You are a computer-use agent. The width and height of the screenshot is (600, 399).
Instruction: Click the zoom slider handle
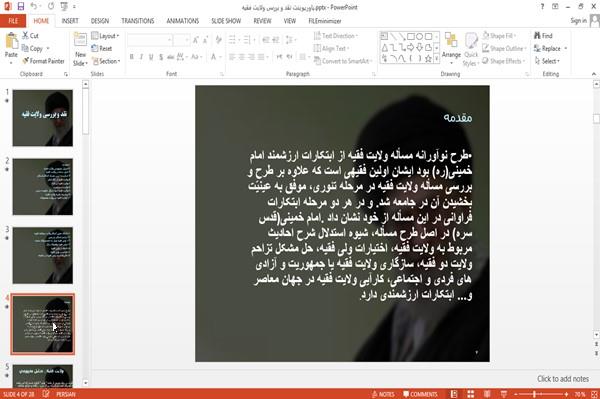tap(534, 394)
